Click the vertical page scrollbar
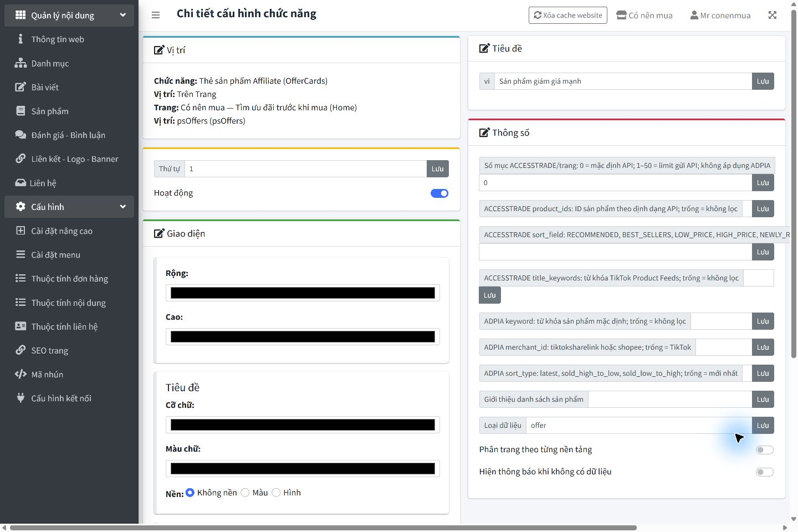798x532 pixels. click(794, 183)
